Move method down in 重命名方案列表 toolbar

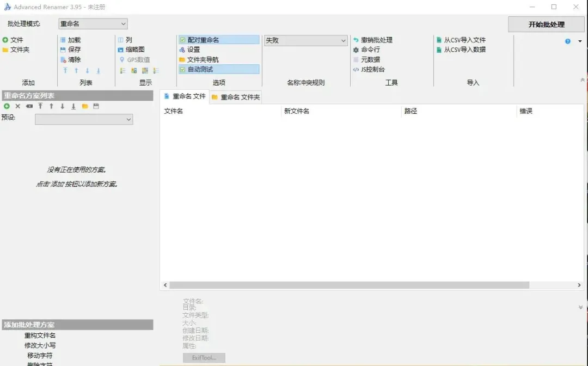63,107
